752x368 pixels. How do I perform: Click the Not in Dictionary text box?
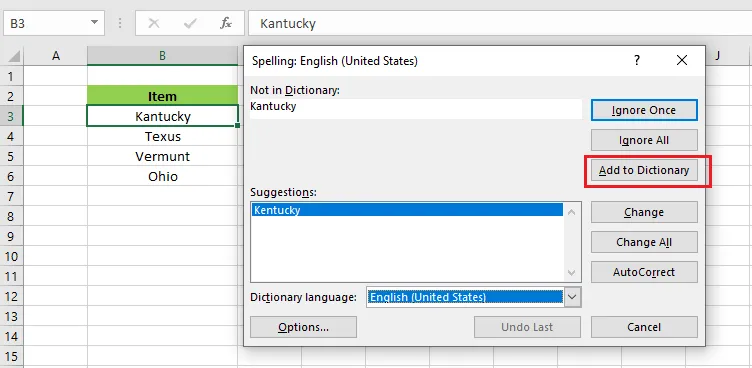(x=416, y=109)
